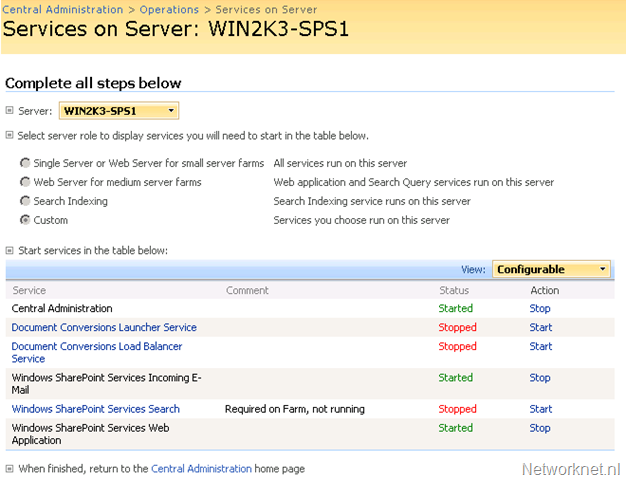Click Stopped status of Launcher Service
Viewport: 626px width, 480px height.
tap(458, 327)
